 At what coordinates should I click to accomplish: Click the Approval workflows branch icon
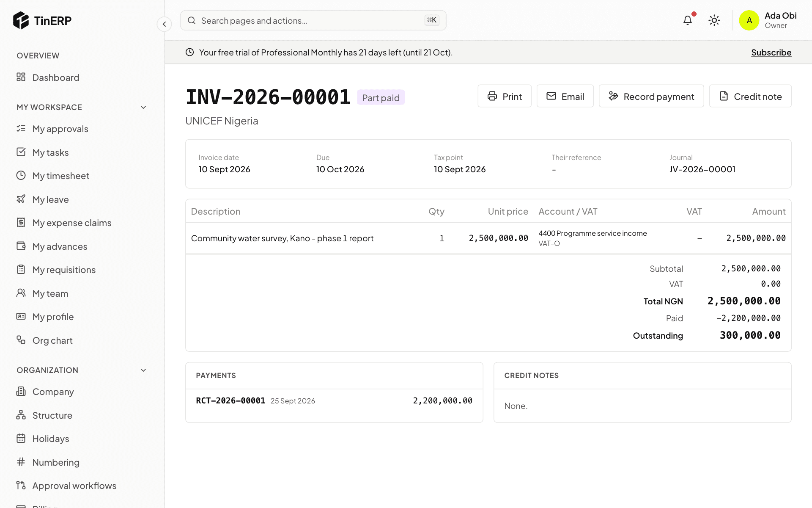coord(21,485)
